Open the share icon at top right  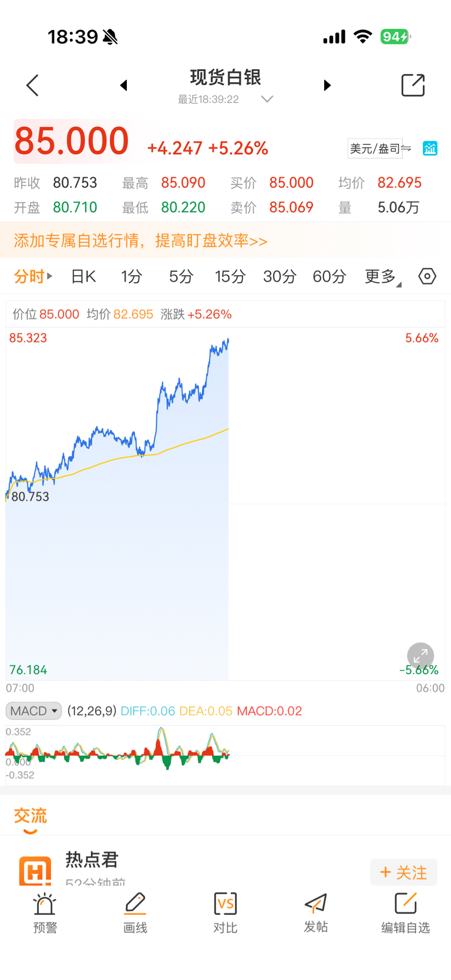(413, 86)
